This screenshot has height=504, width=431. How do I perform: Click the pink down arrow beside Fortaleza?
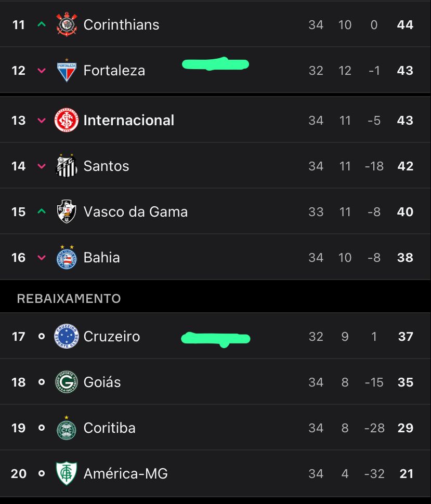point(42,70)
